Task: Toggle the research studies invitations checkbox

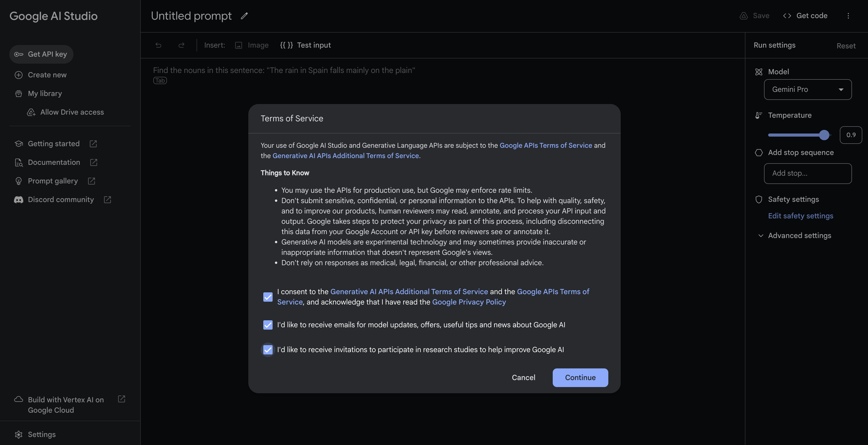Action: 268,350
